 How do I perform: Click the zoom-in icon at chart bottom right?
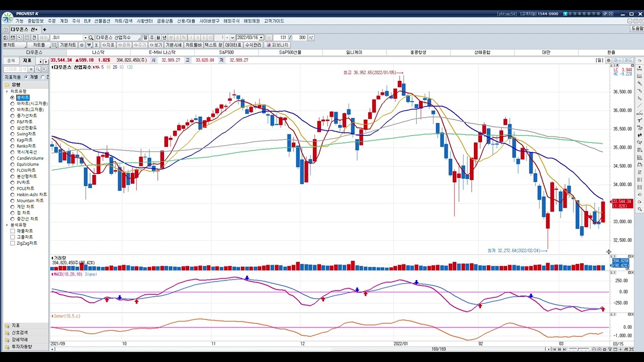(599, 349)
